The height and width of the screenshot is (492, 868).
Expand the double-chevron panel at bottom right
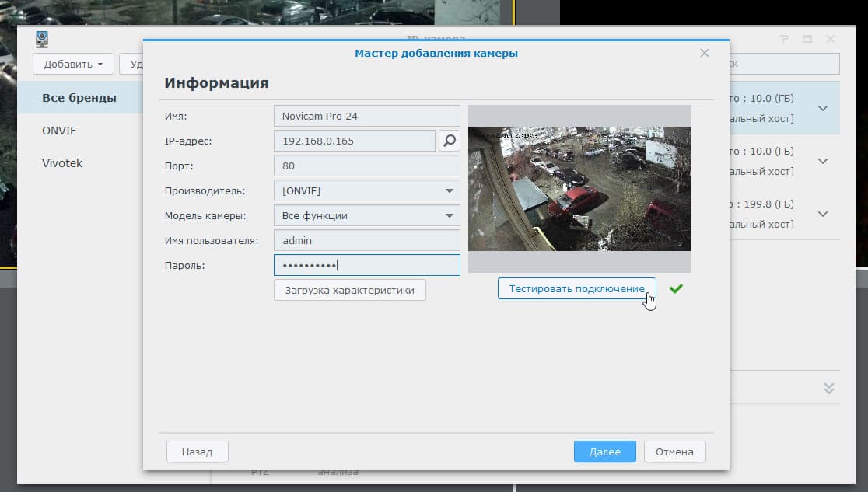(829, 388)
